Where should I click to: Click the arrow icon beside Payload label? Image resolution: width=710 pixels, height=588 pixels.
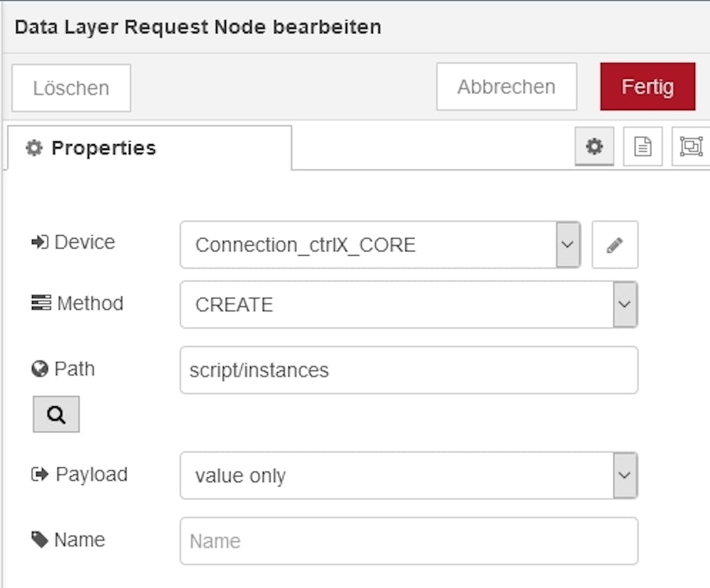pos(40,474)
